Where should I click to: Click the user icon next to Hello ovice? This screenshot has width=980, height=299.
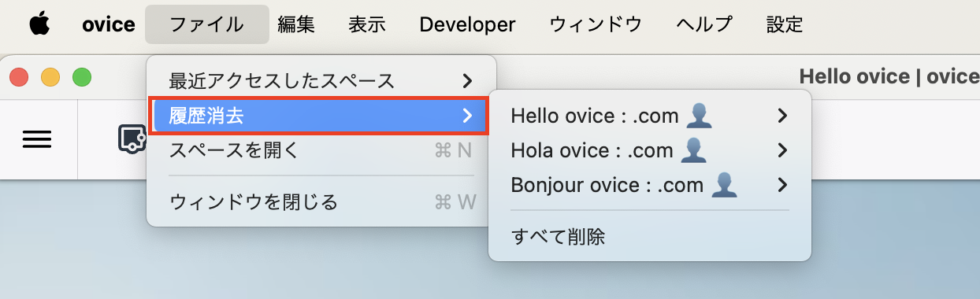pos(700,116)
